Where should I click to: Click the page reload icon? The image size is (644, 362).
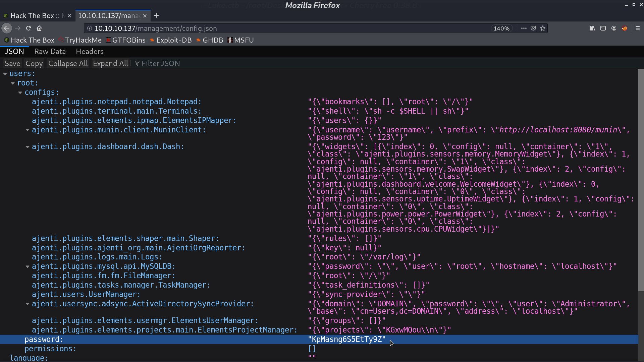(28, 28)
